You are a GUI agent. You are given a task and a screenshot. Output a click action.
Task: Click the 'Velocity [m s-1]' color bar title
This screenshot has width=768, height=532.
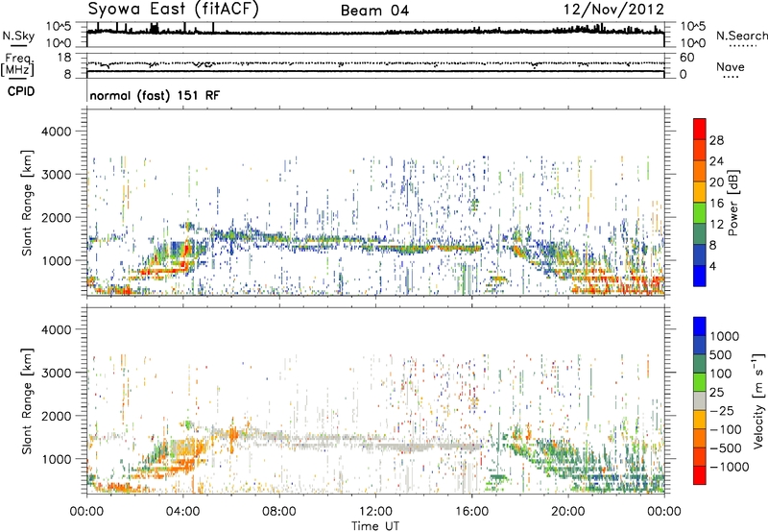pos(758,400)
